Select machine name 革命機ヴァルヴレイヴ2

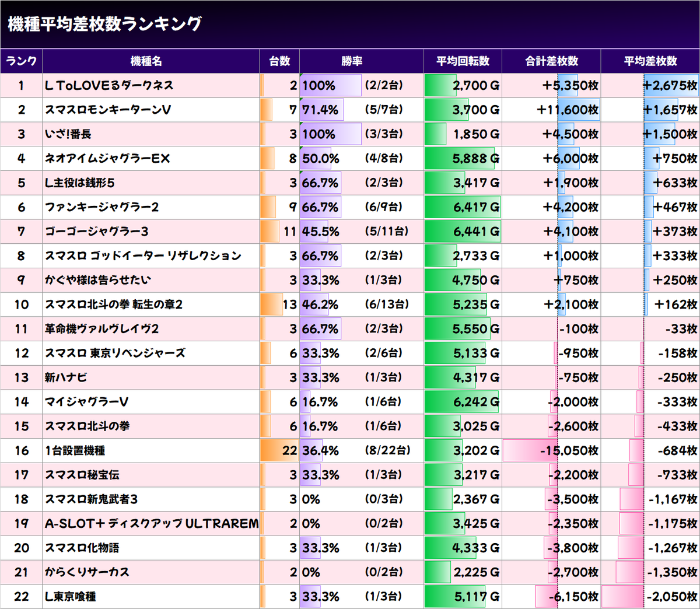pos(102,329)
